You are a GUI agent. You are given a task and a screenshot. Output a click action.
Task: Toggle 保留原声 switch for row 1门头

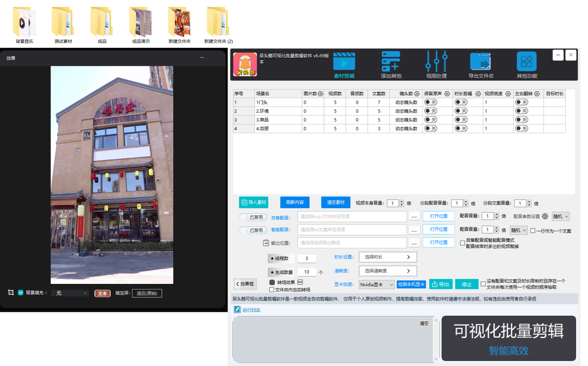coord(430,102)
